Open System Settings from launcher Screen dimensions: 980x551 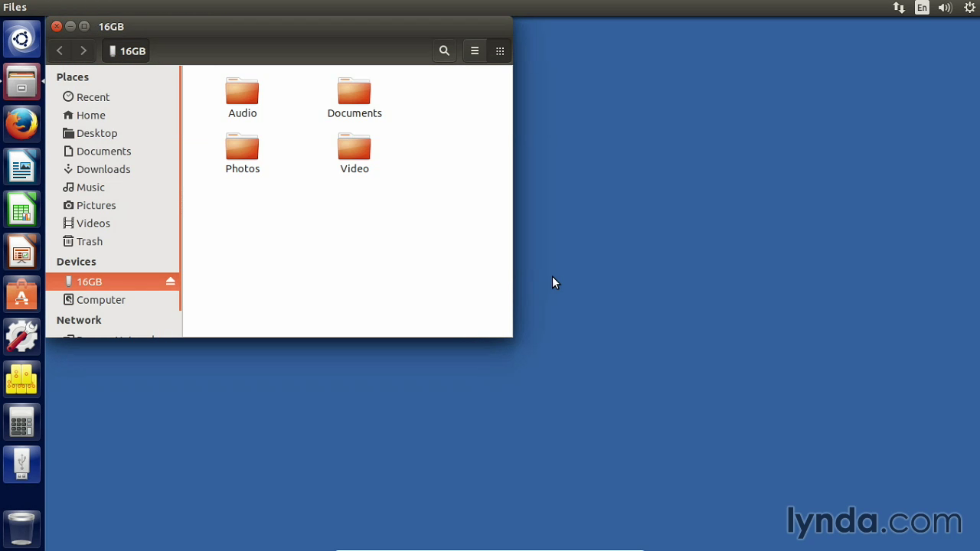click(x=21, y=337)
